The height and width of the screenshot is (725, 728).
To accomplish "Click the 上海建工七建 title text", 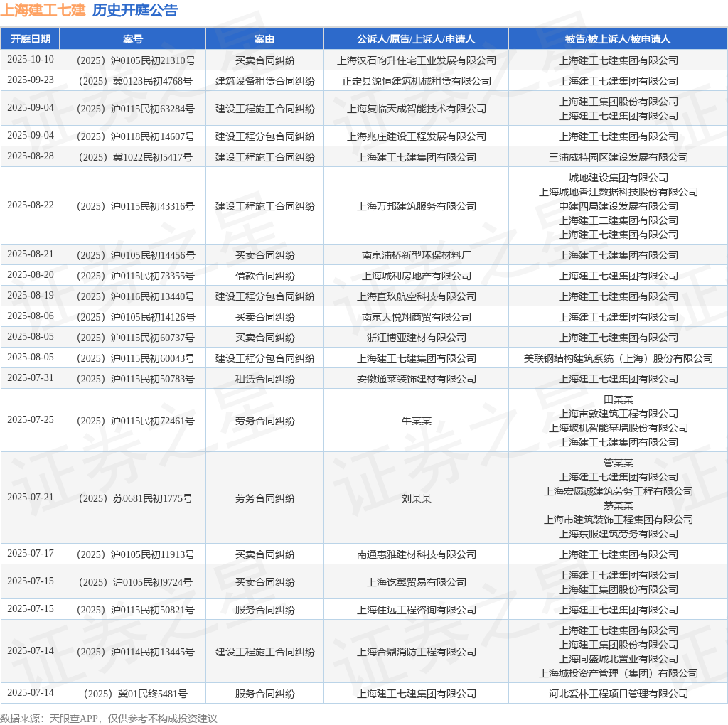I will click(x=43, y=10).
